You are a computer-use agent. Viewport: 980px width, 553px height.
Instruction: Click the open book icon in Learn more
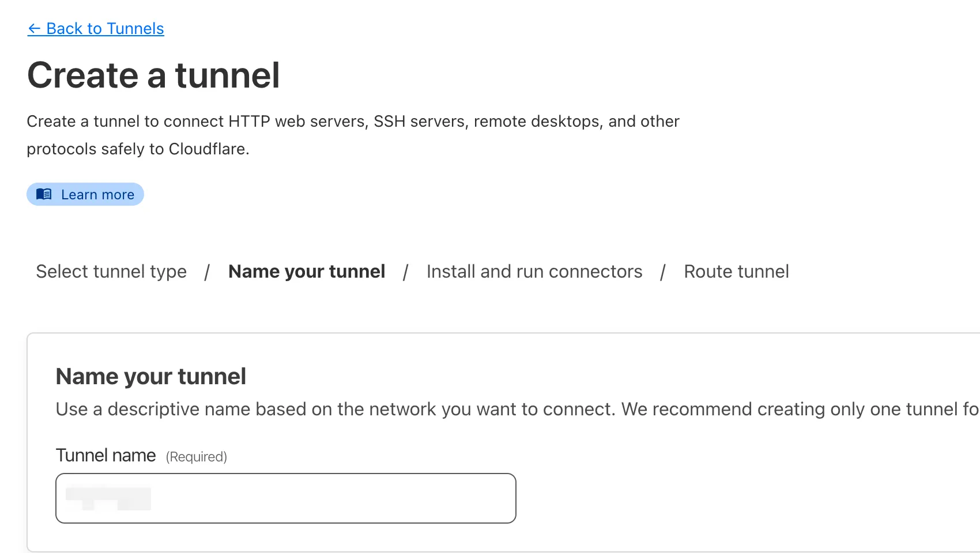tap(44, 194)
